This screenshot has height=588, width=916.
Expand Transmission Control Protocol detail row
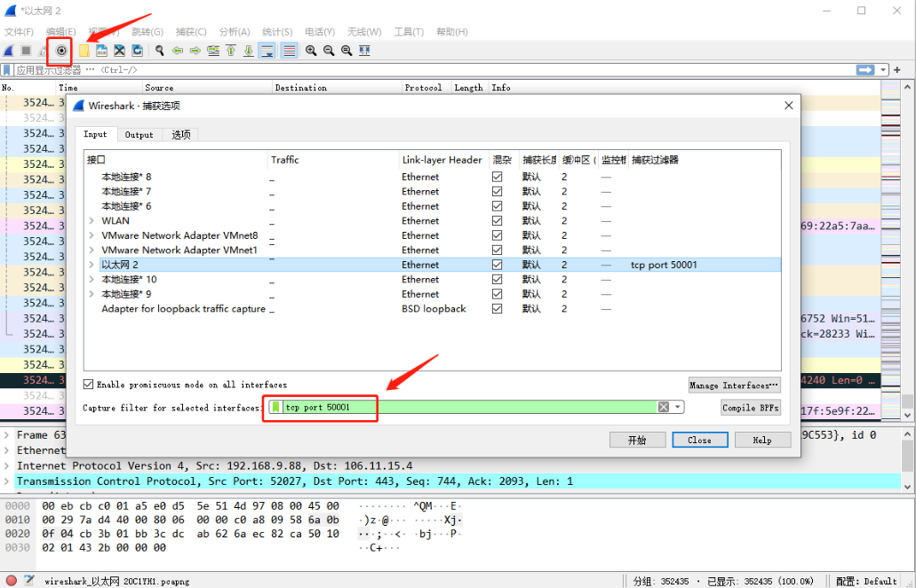tap(7, 481)
